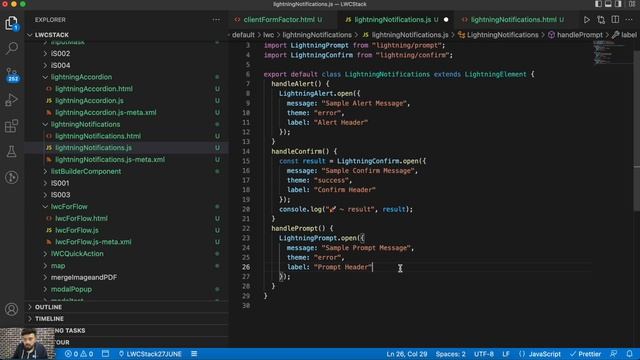Expand the iS004 folder
The image size is (640, 360).
pos(60,65)
